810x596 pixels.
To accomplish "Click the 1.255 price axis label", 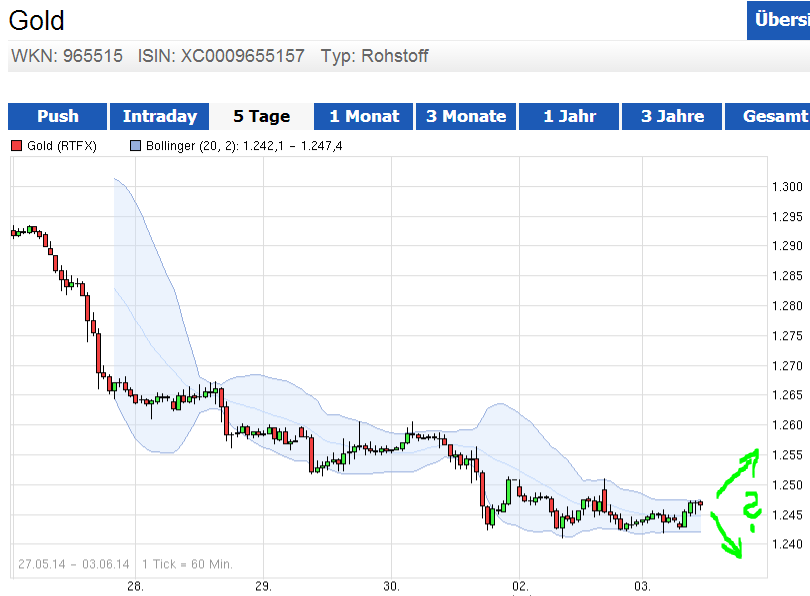I will (787, 455).
